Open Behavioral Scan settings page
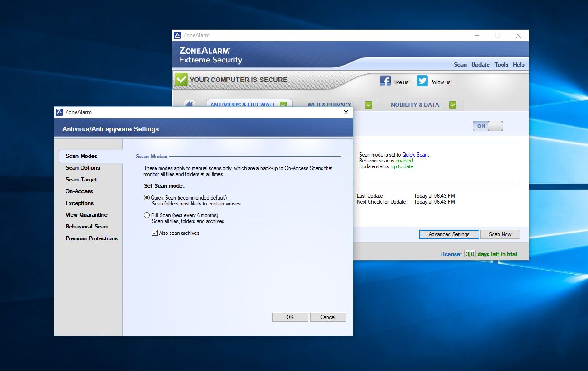 [x=86, y=227]
